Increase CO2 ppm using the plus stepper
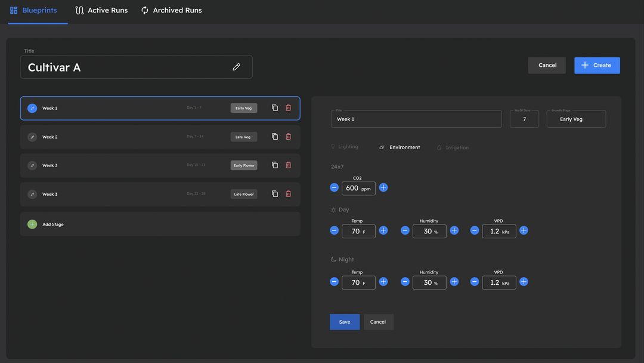The width and height of the screenshot is (644, 363). [383, 187]
